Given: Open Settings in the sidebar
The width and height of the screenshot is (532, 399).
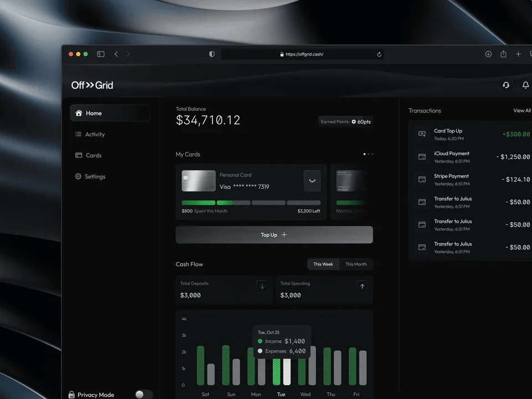Looking at the screenshot, I should (90, 176).
